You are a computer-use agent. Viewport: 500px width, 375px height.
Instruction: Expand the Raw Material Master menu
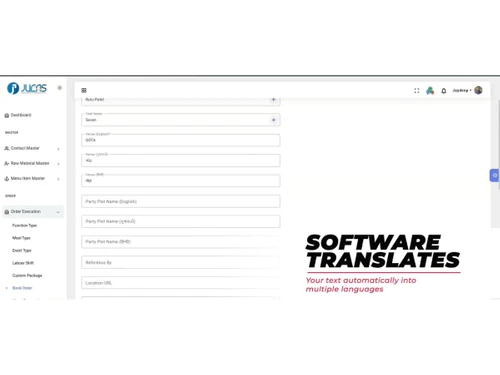point(32,163)
